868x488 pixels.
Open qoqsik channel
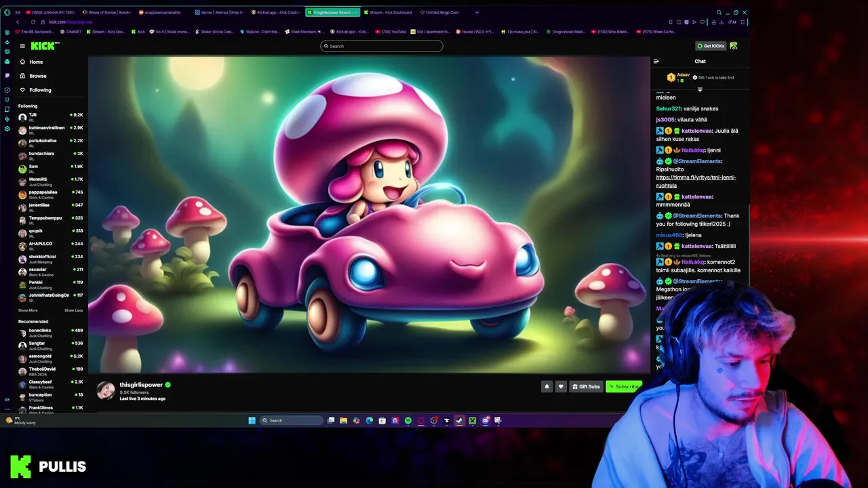click(x=51, y=232)
